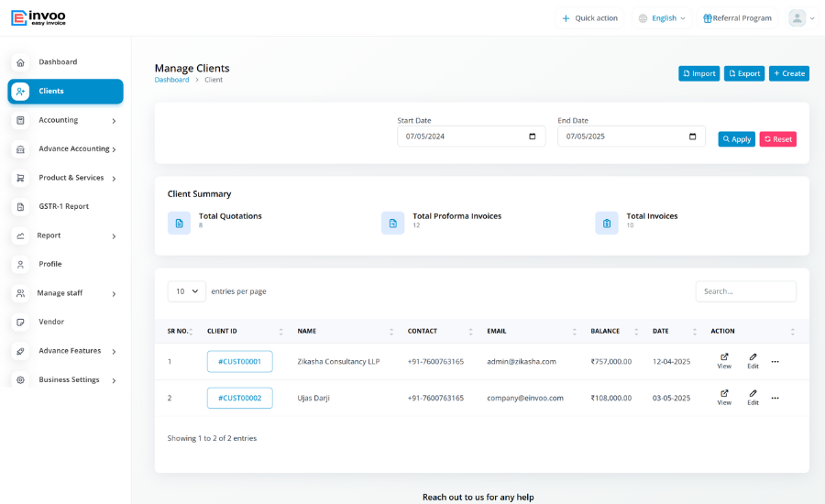This screenshot has height=504, width=825.
Task: Open the GSTR-1 Report menu item
Action: coord(65,206)
